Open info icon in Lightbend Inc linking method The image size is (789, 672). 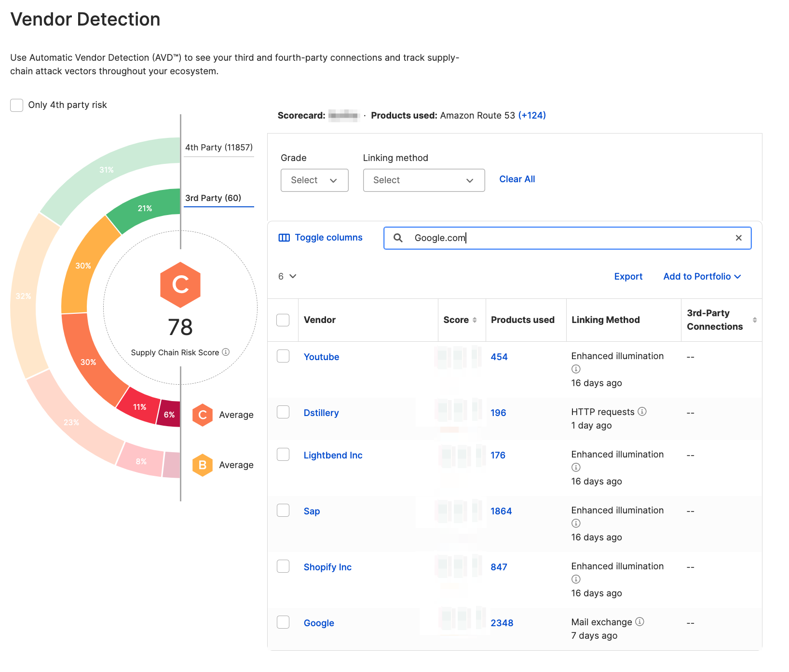[x=576, y=468]
